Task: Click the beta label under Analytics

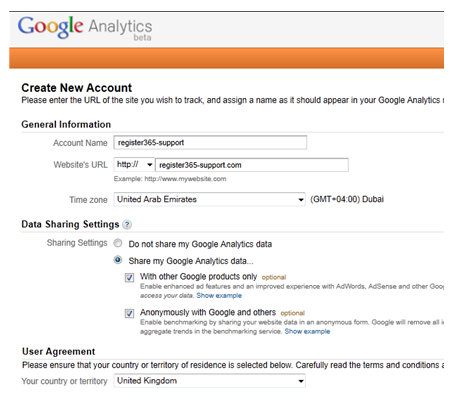Action: tap(142, 38)
